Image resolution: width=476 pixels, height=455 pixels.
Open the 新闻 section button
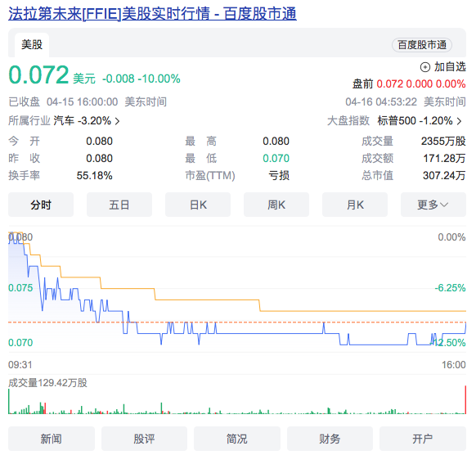52,439
